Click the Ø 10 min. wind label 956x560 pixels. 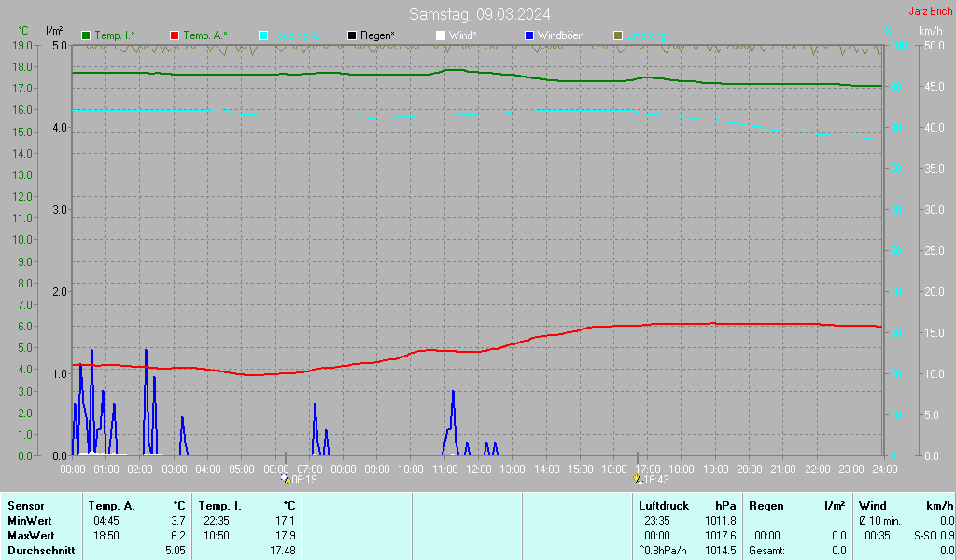(879, 521)
